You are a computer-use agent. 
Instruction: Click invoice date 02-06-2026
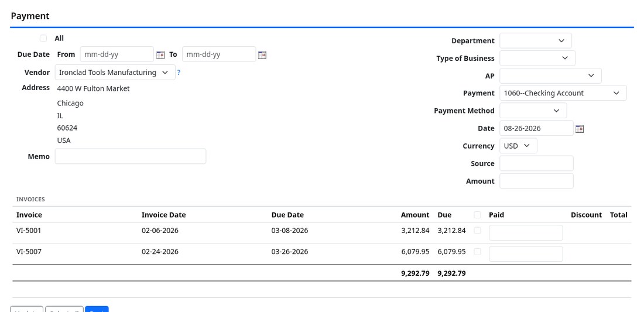click(160, 231)
